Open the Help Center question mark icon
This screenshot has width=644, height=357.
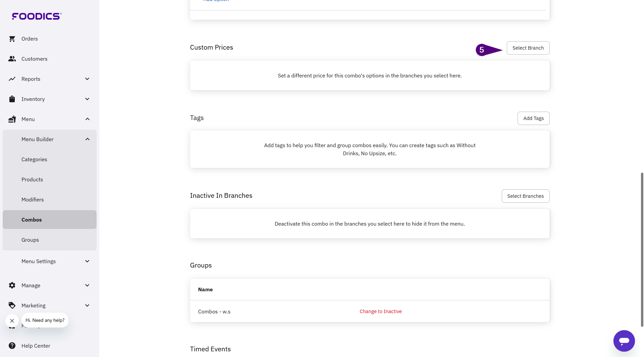(12, 346)
